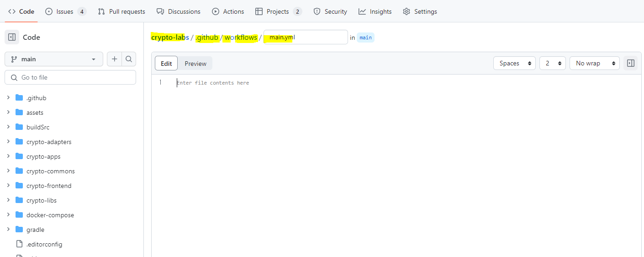
Task: Click the Projects table icon
Action: click(x=259, y=11)
